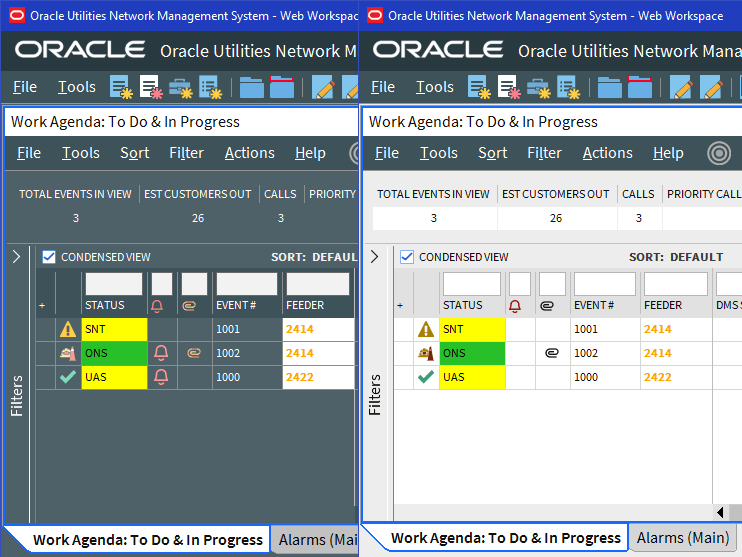Image resolution: width=742 pixels, height=557 pixels.
Task: Sort by STATUS column header in left table
Action: click(105, 305)
